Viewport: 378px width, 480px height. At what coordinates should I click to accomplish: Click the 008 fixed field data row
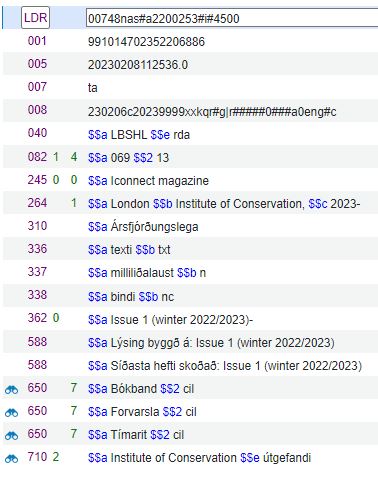coord(191,111)
